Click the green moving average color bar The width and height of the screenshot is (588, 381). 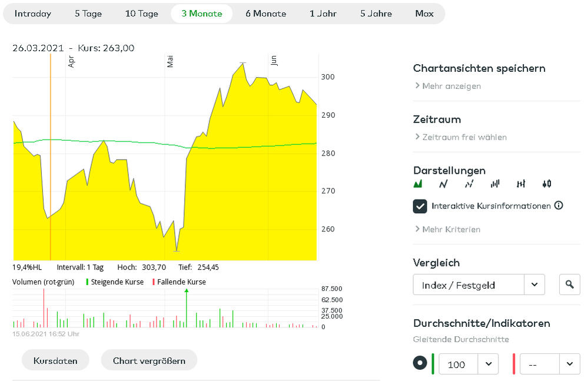point(434,364)
